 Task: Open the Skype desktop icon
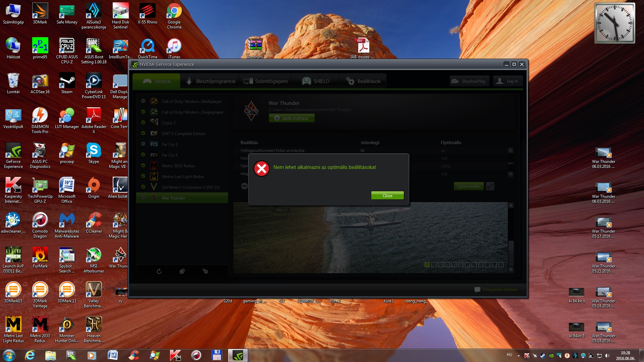point(94,153)
